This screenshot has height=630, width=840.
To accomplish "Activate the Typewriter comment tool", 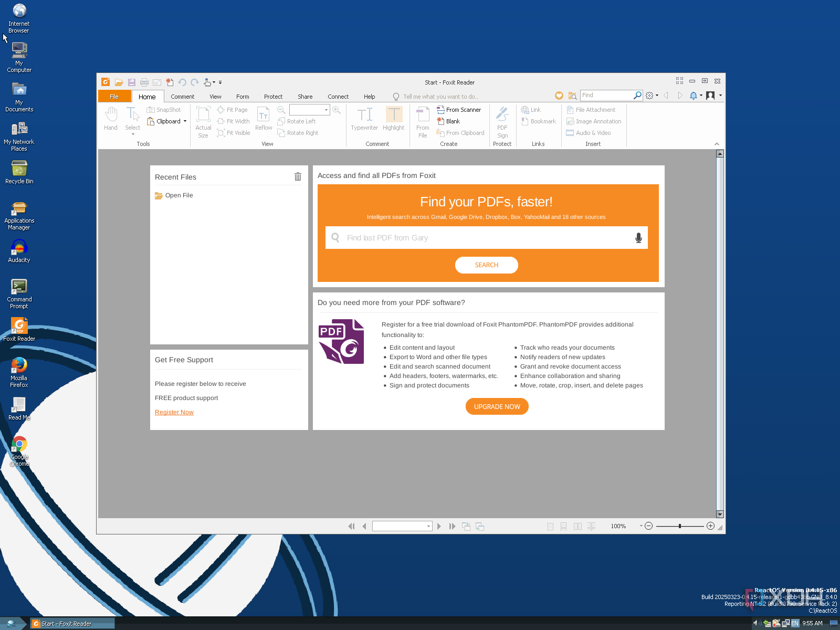I will coord(364,119).
